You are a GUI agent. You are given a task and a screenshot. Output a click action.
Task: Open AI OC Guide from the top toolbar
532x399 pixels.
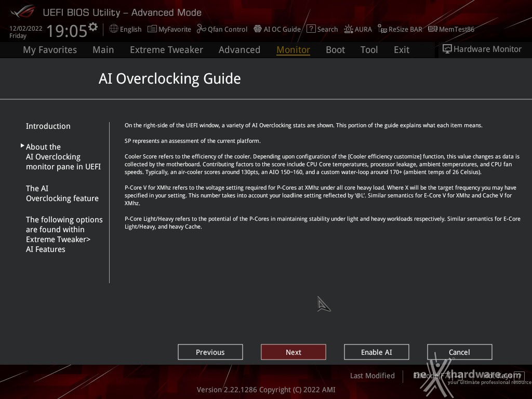click(x=277, y=29)
